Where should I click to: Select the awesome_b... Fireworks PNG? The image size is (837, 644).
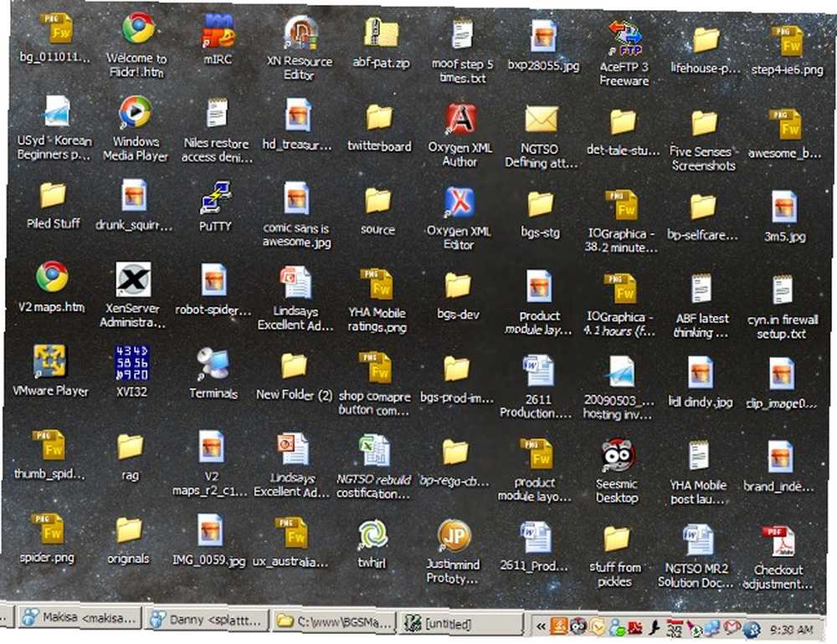click(785, 125)
